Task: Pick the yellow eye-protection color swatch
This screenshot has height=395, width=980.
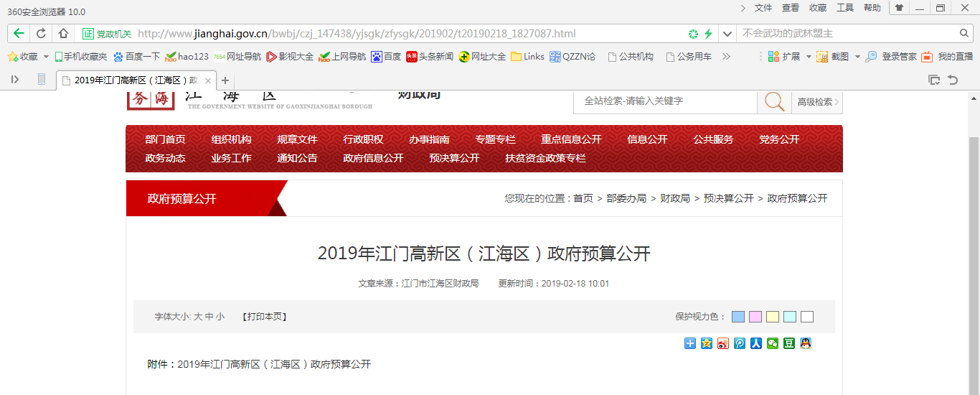Action: [773, 317]
